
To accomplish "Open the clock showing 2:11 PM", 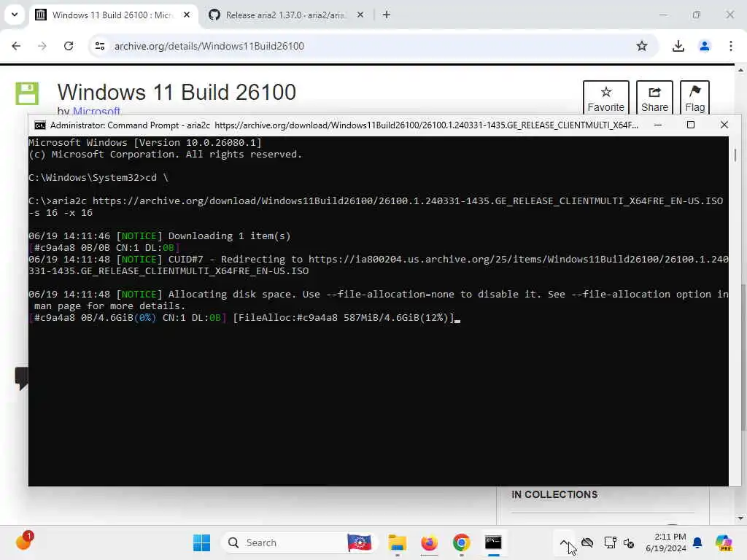I will click(666, 542).
